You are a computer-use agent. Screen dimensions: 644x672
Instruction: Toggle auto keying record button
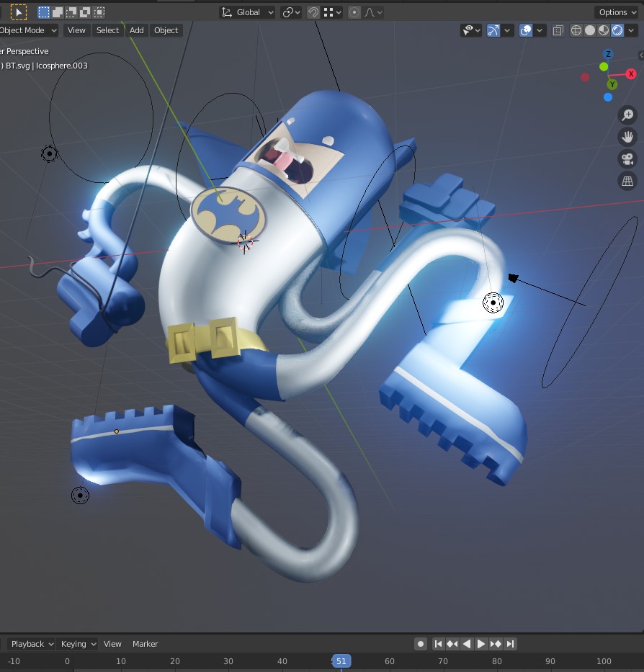421,644
